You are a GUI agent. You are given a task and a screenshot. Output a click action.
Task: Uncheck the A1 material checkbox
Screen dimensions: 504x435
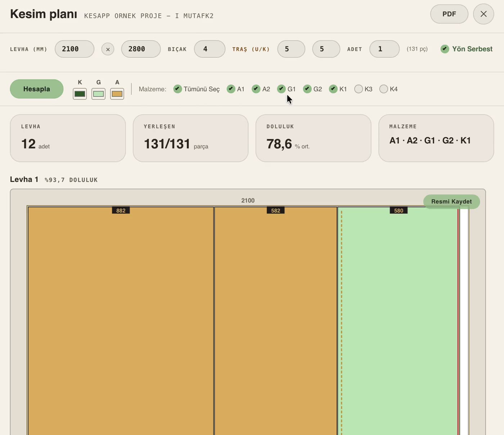point(231,89)
